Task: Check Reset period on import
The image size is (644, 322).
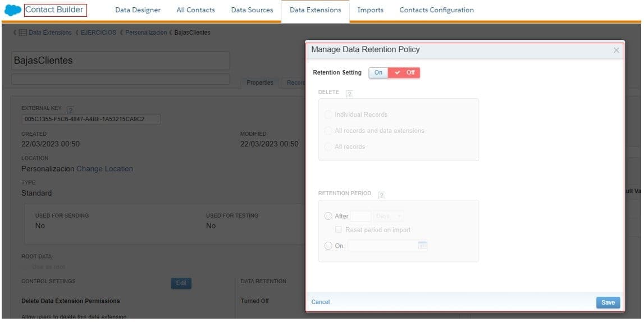Action: click(x=339, y=229)
